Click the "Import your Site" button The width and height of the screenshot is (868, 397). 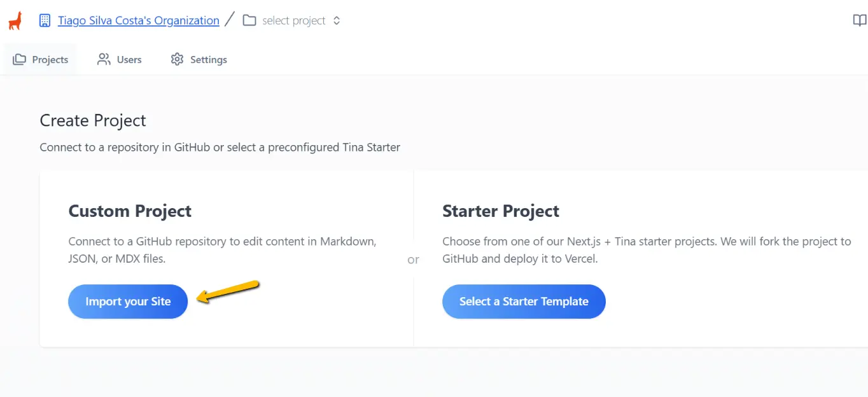(x=127, y=301)
